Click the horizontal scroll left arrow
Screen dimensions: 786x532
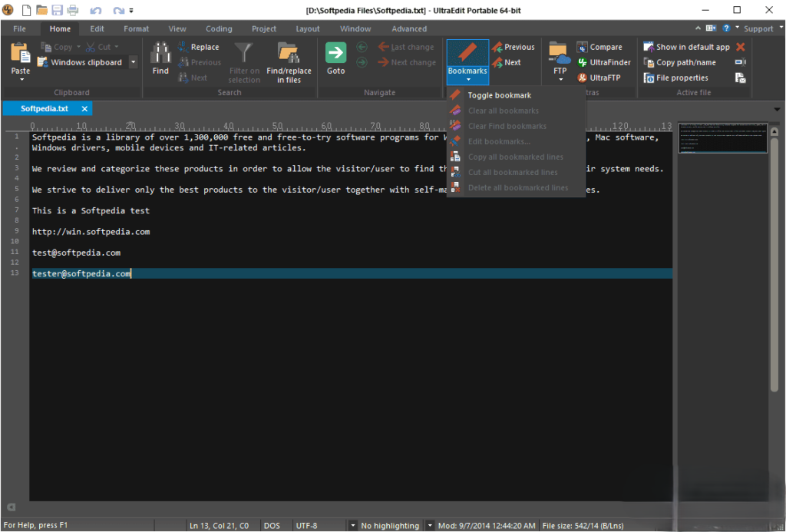coord(11,507)
